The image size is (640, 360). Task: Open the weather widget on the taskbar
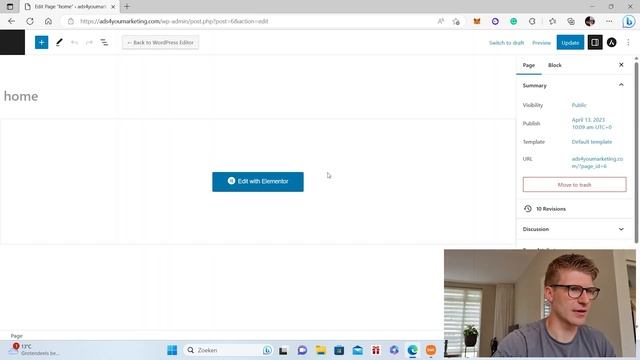point(35,350)
